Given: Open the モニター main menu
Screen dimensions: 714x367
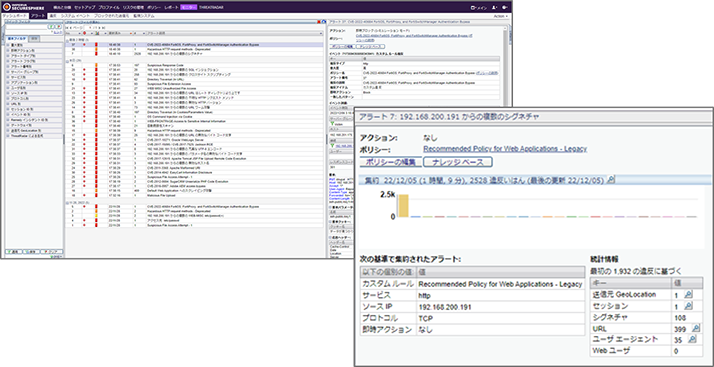Looking at the screenshot, I should pyautogui.click(x=189, y=8).
